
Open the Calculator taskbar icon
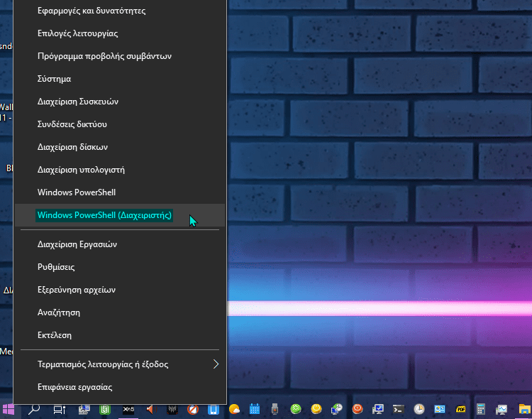[481, 409]
